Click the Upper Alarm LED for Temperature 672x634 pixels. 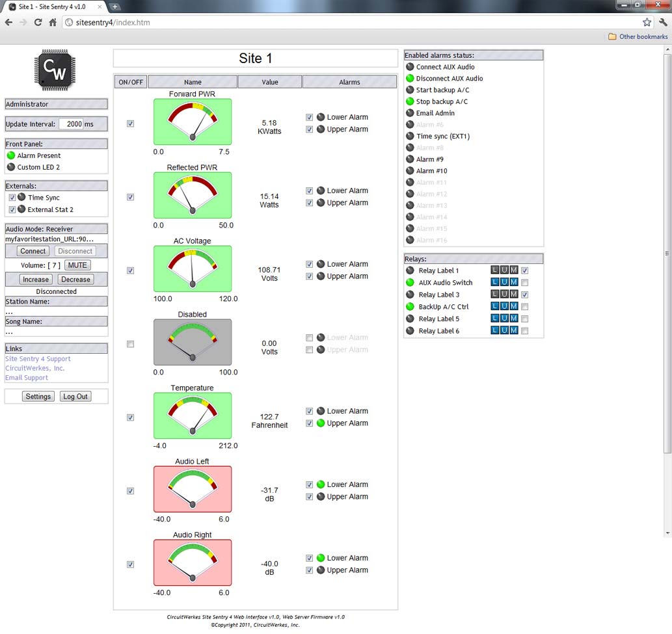click(319, 423)
